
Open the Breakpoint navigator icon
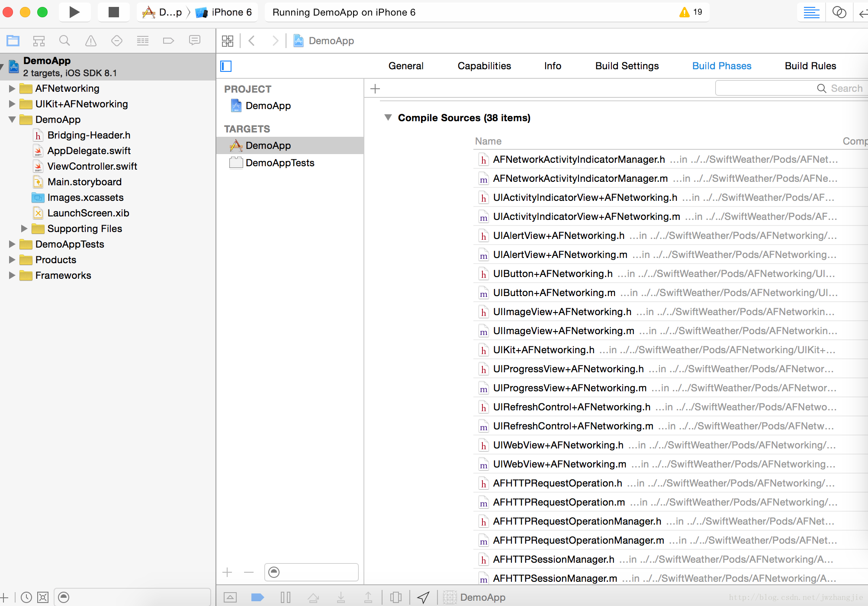click(169, 41)
